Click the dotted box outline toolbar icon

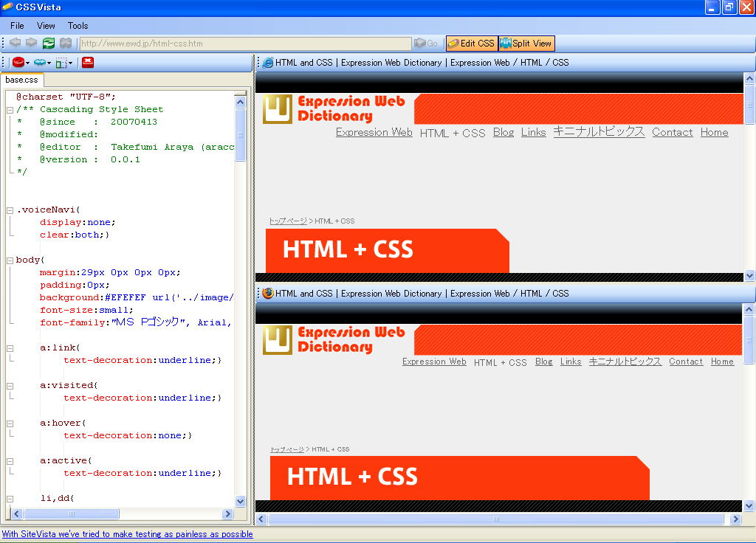[x=61, y=63]
